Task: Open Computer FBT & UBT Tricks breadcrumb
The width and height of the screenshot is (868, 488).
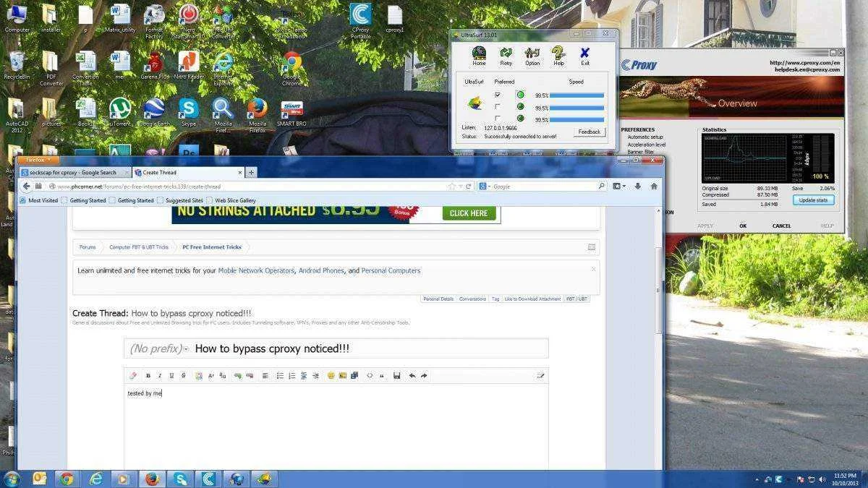Action: click(139, 247)
